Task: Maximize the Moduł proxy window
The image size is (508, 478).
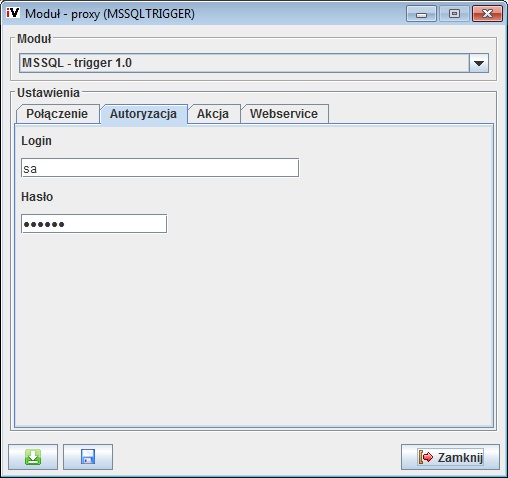Action: pyautogui.click(x=454, y=14)
